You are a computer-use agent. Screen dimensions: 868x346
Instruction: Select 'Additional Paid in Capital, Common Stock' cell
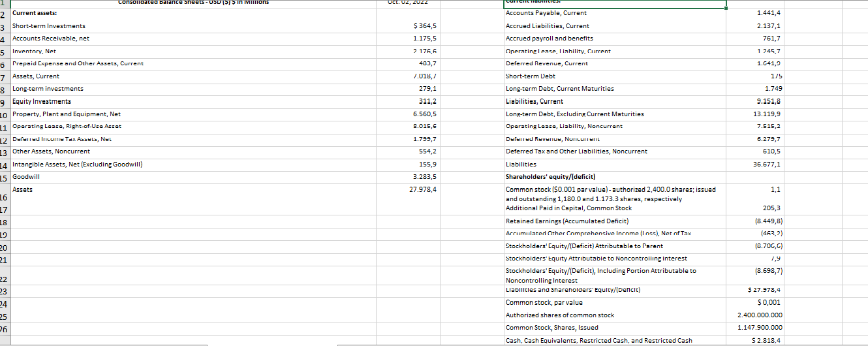click(615, 208)
